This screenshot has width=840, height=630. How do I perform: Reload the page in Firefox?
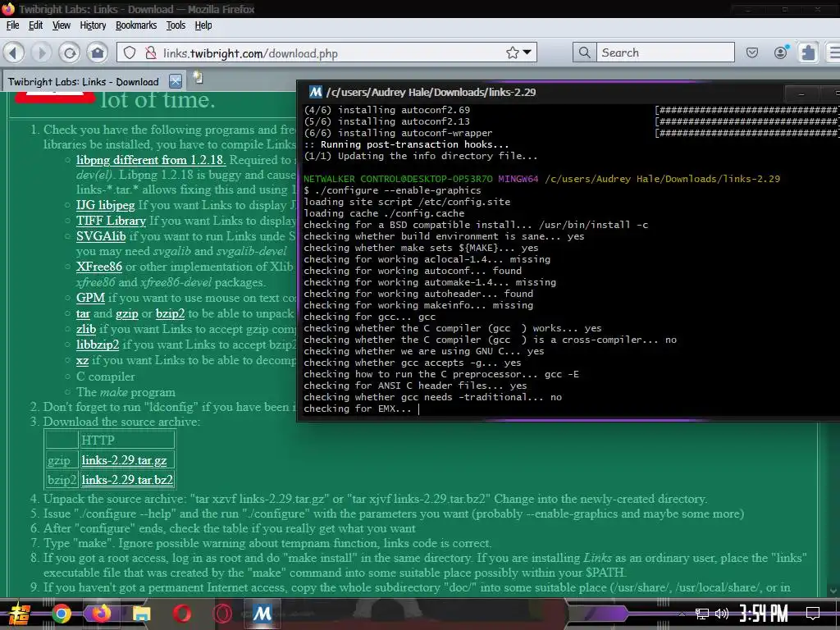(70, 52)
